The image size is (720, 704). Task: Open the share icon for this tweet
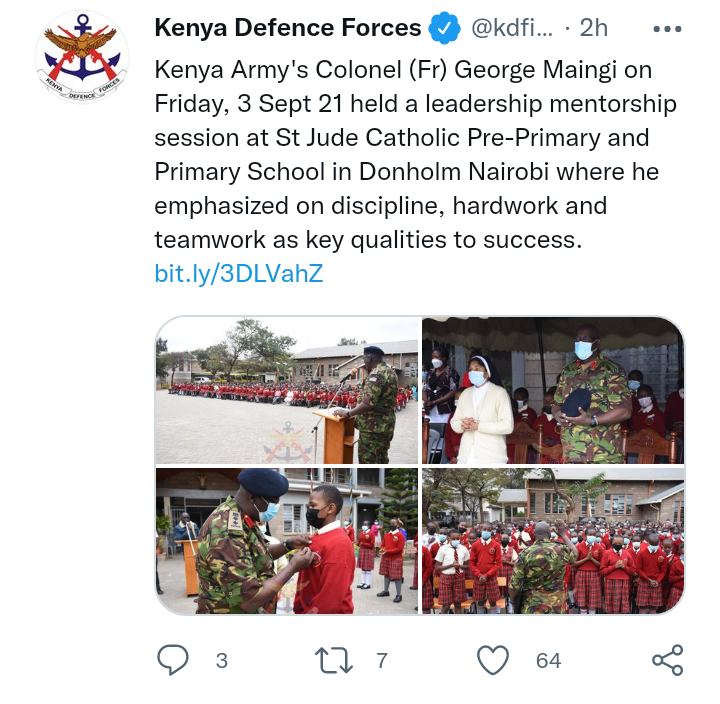tap(668, 660)
